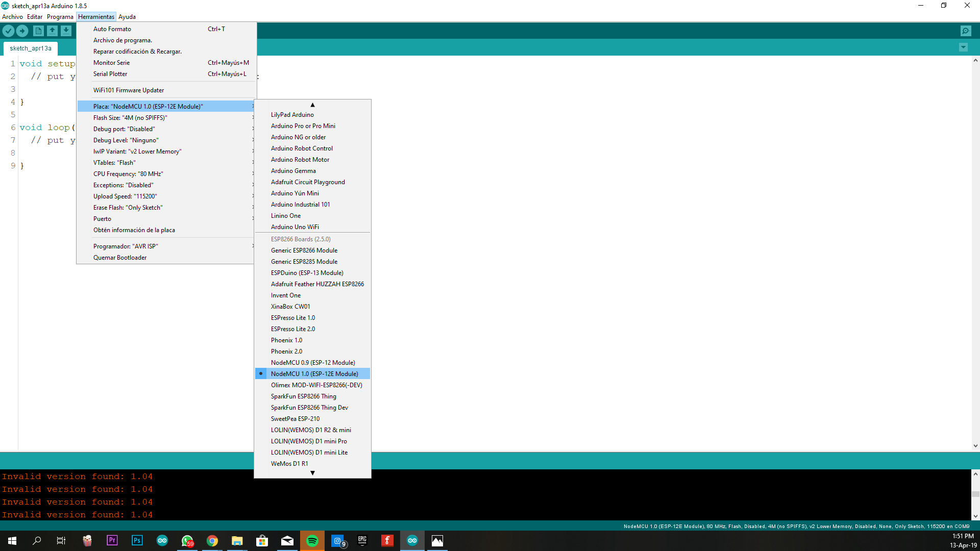Select NodeMCU 1.0 (ESP-12E Module) board
980x551 pixels.
point(314,374)
